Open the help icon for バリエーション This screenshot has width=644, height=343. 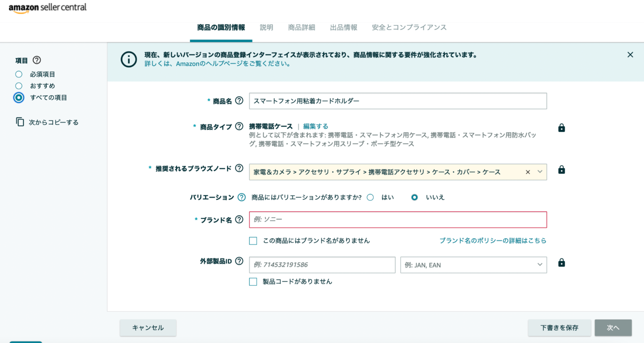pyautogui.click(x=241, y=197)
